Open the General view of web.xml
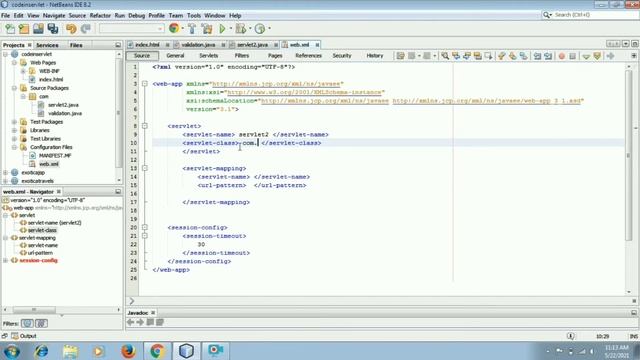The width and height of the screenshot is (640, 360). coord(175,56)
